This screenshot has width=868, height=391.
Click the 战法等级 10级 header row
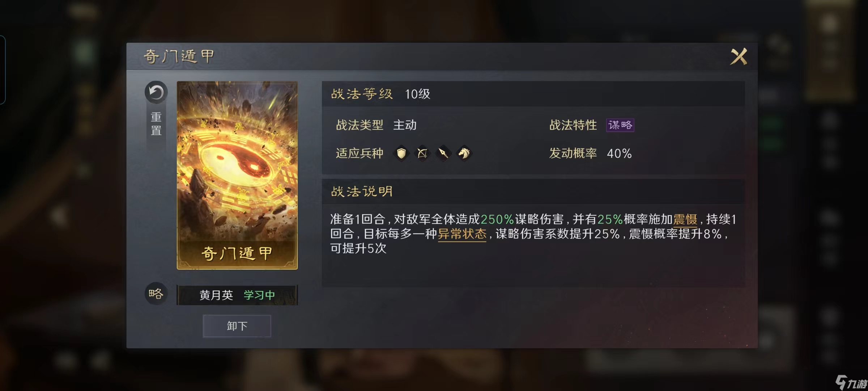533,94
